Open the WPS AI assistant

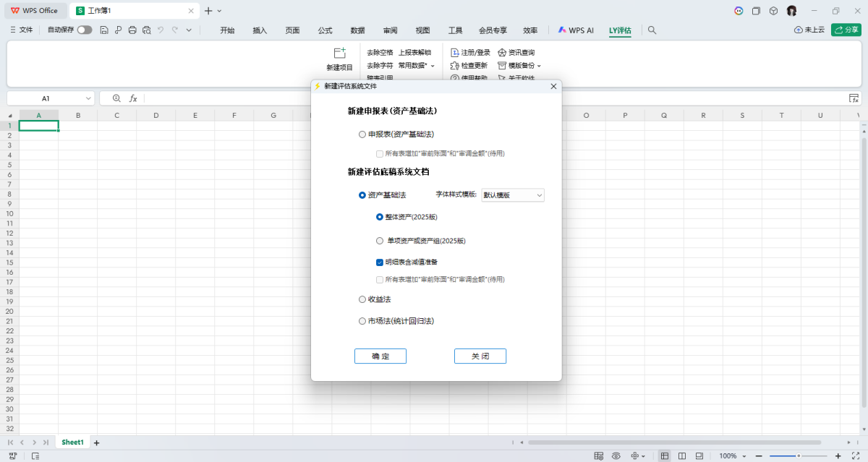(575, 30)
